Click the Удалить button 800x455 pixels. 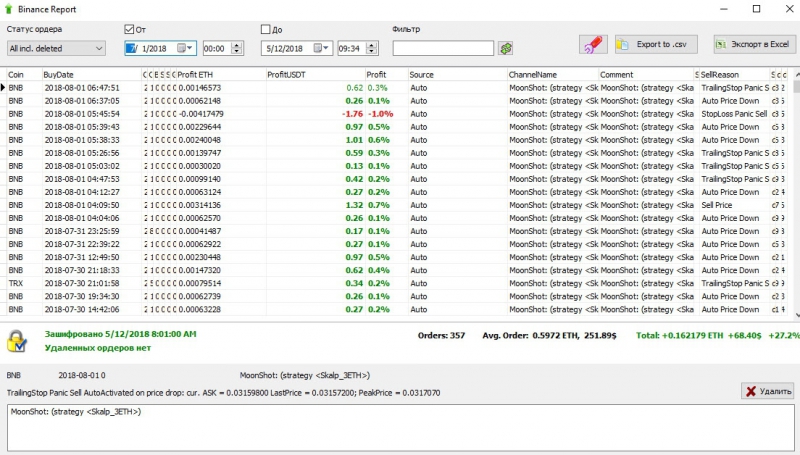coord(768,391)
